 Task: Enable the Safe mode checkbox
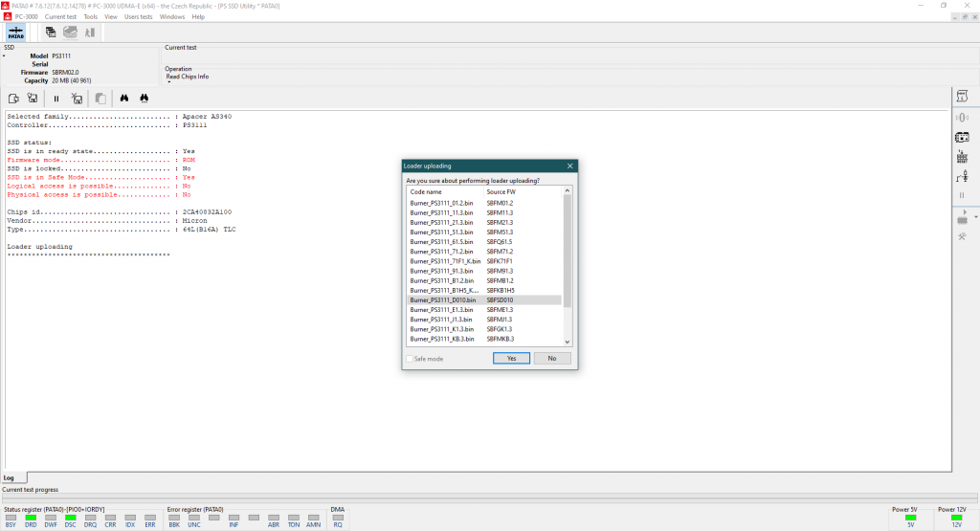click(x=410, y=359)
